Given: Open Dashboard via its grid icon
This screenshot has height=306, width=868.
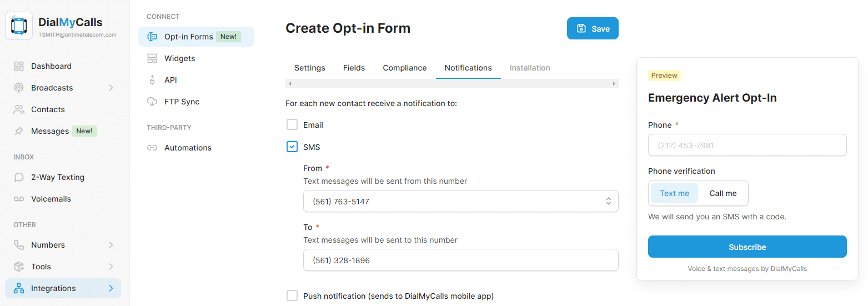Looking at the screenshot, I should pos(19,66).
